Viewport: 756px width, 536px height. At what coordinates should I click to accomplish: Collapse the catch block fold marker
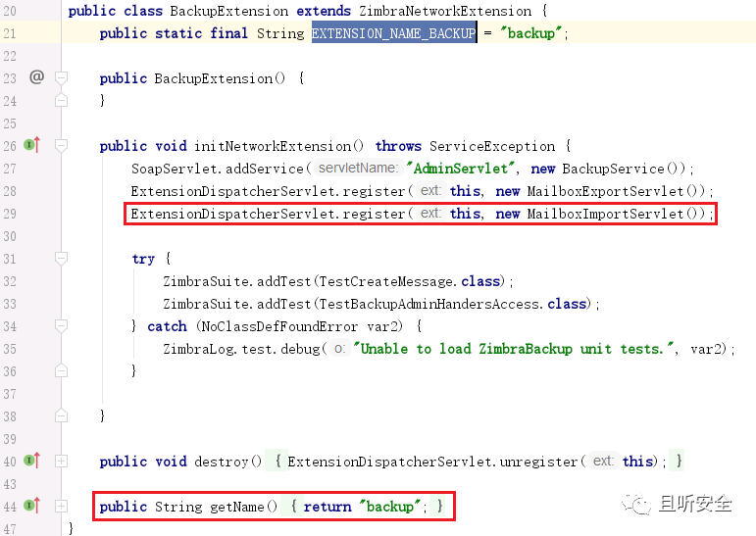coord(61,326)
